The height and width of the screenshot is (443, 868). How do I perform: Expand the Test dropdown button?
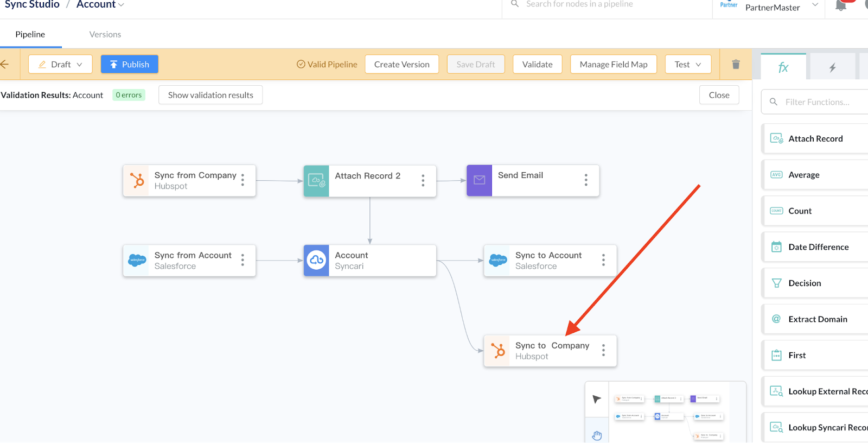688,64
